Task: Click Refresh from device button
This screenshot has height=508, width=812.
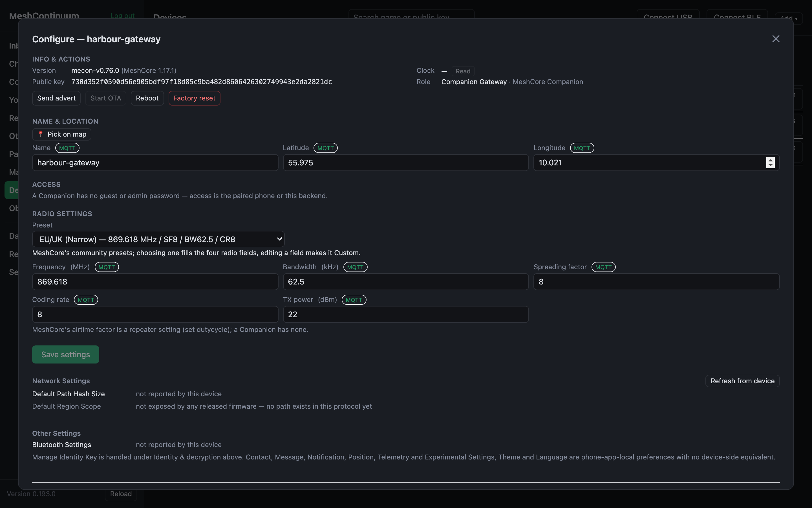Action: (x=742, y=381)
